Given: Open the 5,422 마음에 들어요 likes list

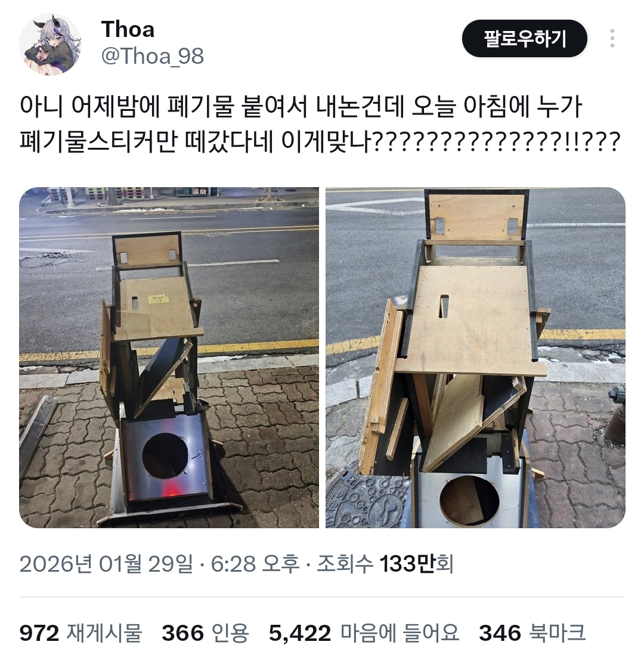Looking at the screenshot, I should tap(364, 633).
